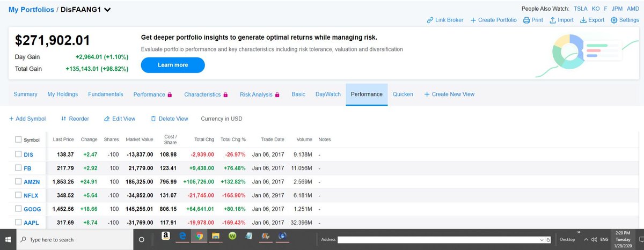Open the Basic view tab
The width and height of the screenshot is (644, 250).
(x=298, y=94)
